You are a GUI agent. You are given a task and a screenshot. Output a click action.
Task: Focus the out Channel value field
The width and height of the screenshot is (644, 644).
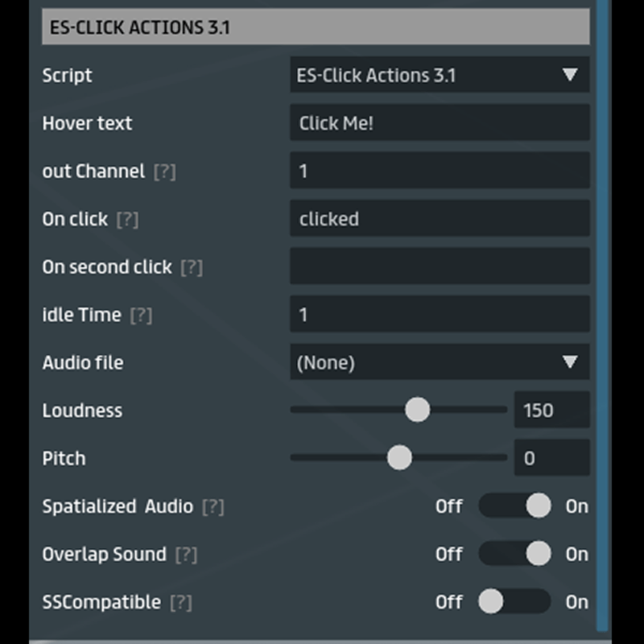pyautogui.click(x=440, y=171)
